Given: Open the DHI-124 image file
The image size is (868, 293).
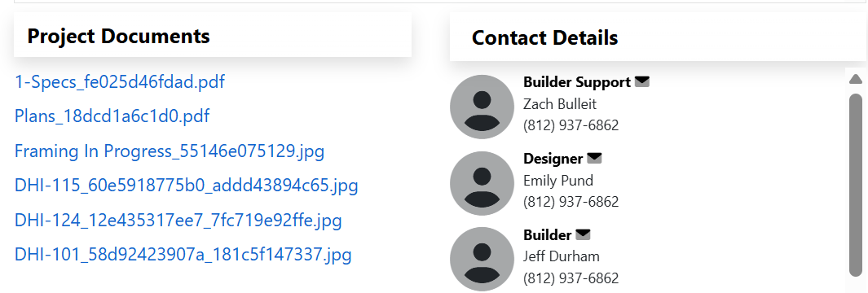Looking at the screenshot, I should pos(178,221).
